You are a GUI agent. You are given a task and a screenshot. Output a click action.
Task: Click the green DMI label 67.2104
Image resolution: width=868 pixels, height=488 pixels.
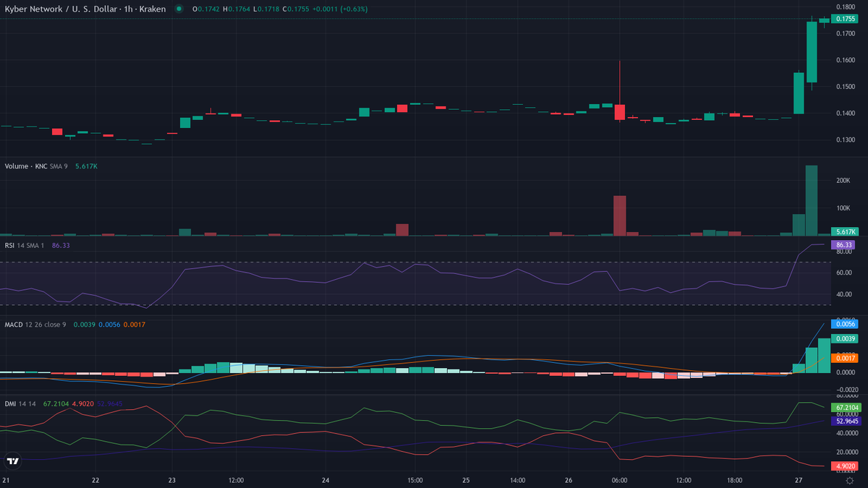[843, 408]
